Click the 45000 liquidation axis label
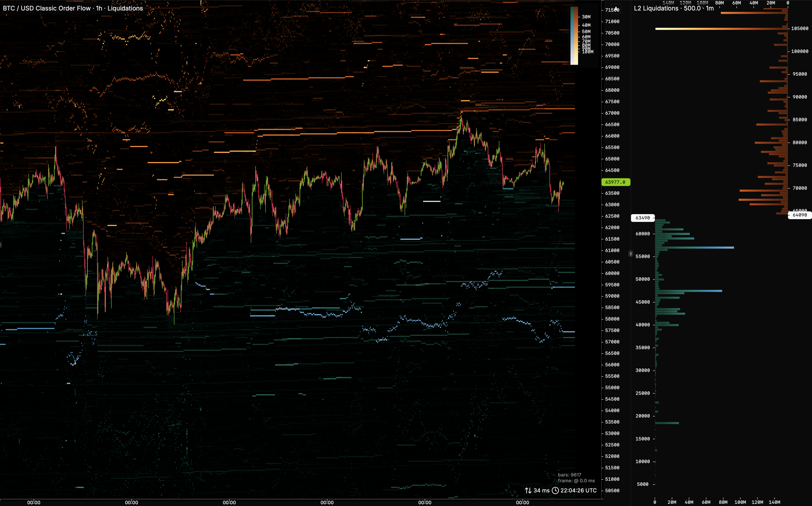812x506 pixels. click(x=643, y=302)
